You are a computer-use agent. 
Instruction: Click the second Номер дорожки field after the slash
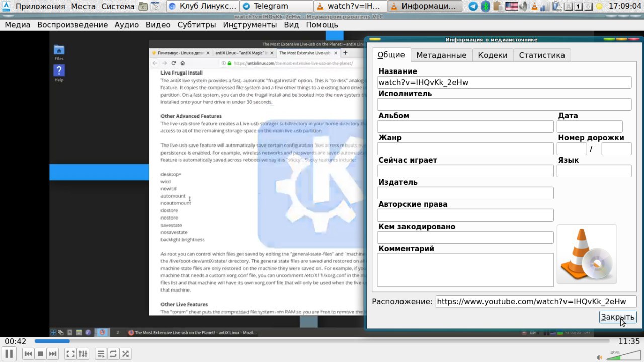616,149
